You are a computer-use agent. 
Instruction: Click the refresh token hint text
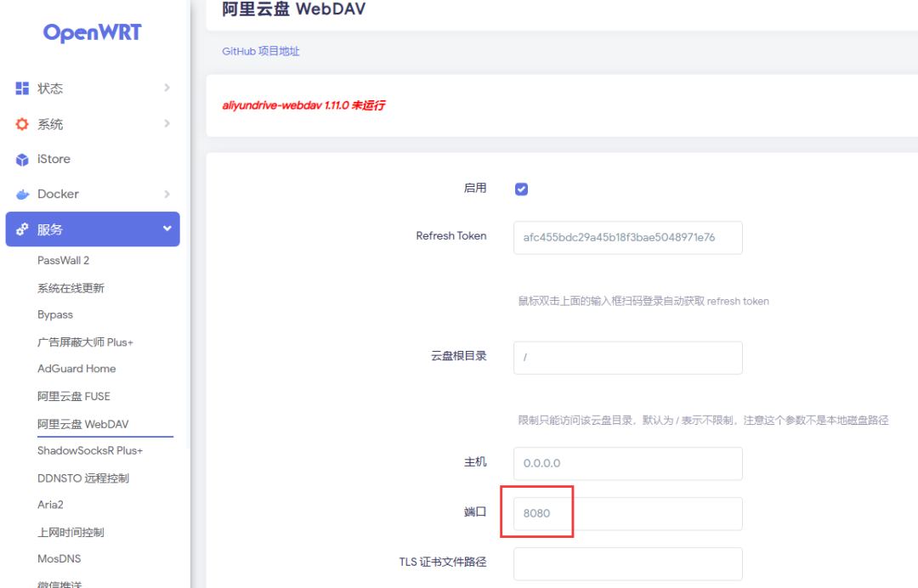643,302
